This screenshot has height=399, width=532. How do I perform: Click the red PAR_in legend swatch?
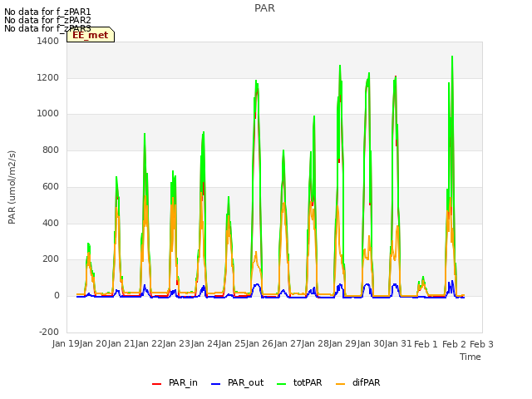click(x=156, y=384)
